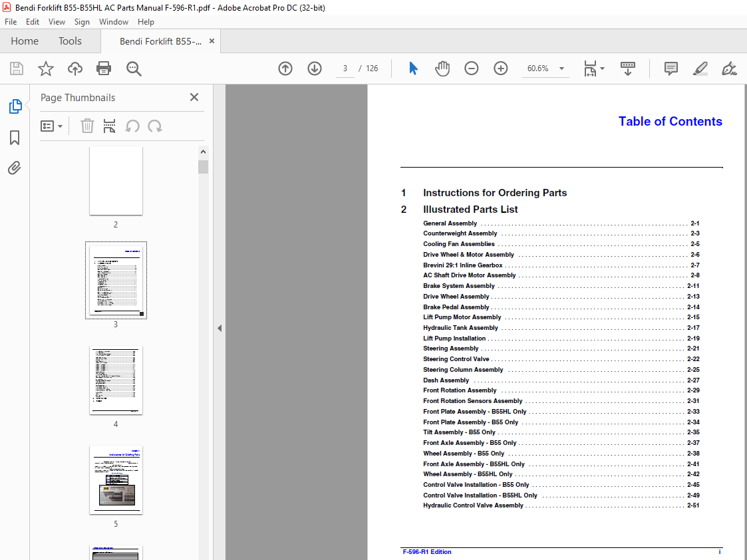Open fit page options arrow
747x560 pixels.
[x=602, y=69]
